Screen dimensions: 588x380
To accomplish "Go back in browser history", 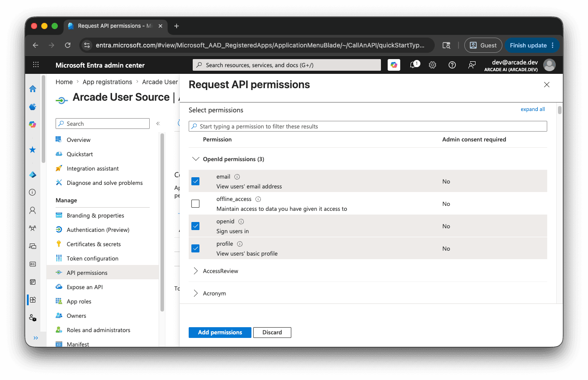I will [x=35, y=45].
